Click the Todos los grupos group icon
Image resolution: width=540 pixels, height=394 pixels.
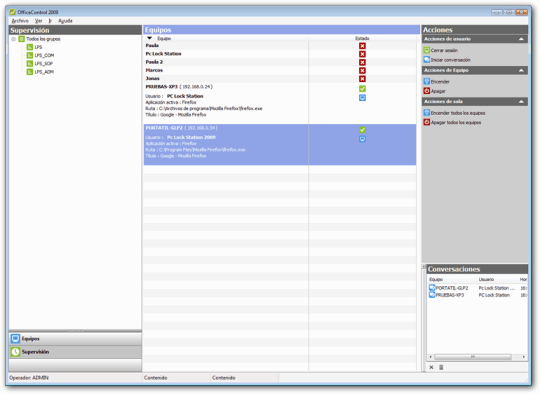tap(22, 39)
